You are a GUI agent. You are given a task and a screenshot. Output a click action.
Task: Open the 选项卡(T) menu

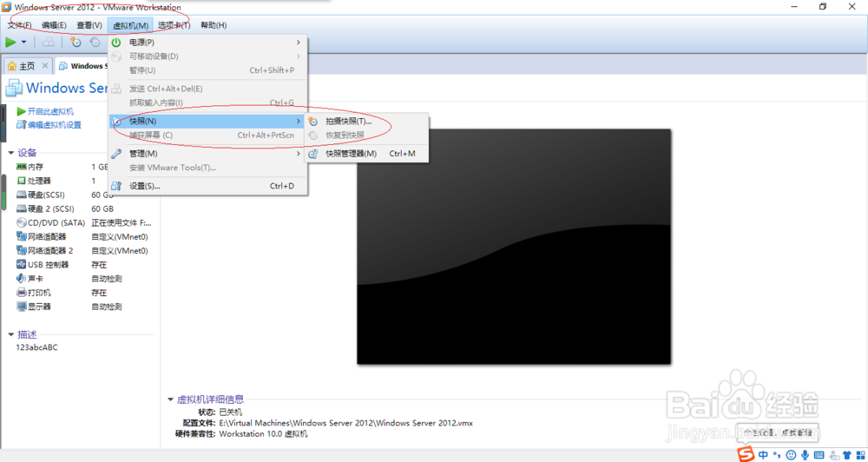(174, 25)
